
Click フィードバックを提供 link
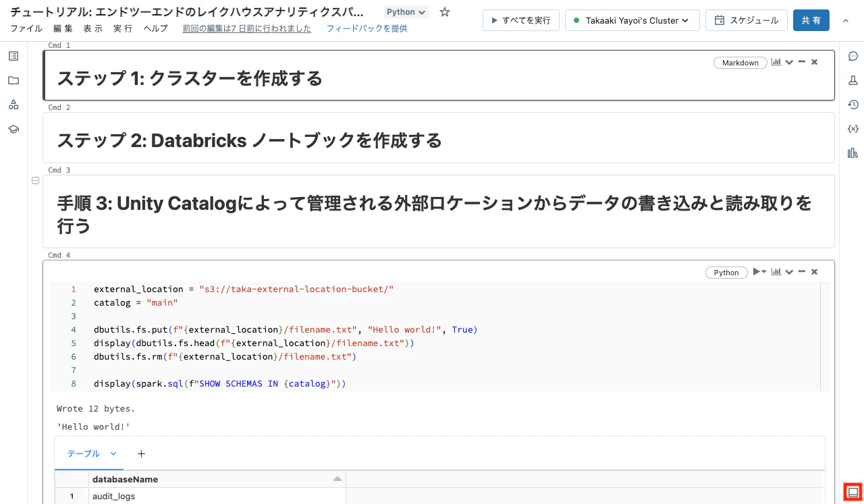[367, 28]
